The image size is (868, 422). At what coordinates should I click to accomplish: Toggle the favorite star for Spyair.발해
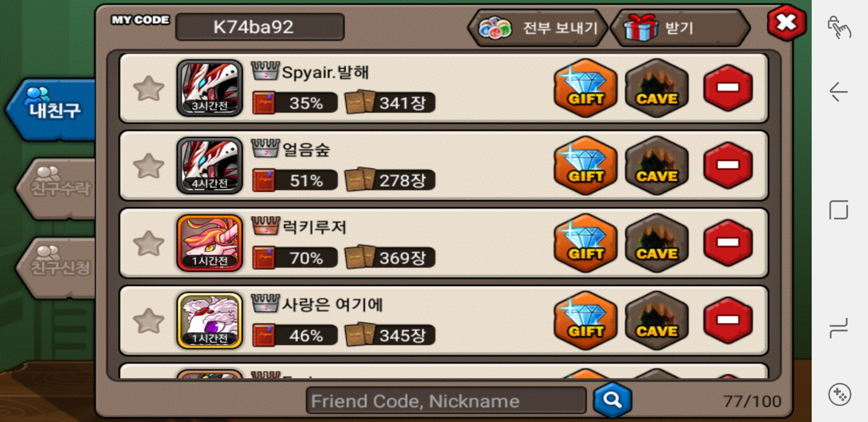pos(149,89)
